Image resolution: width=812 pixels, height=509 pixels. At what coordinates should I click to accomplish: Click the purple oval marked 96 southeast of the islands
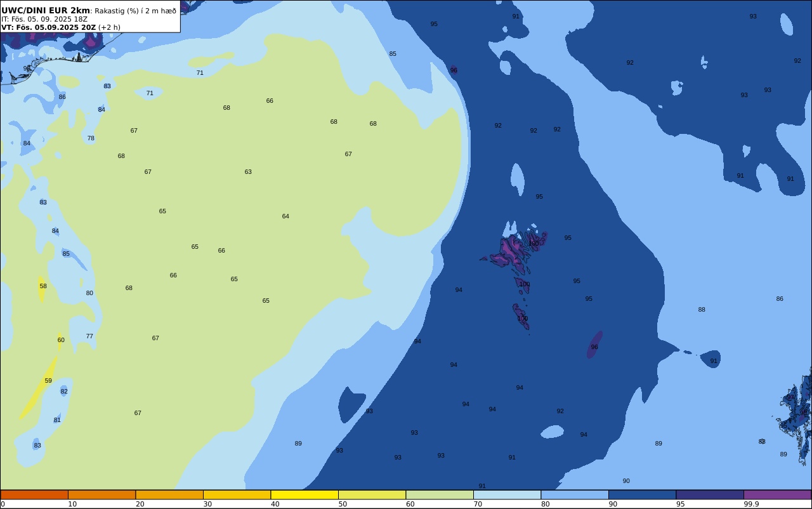pyautogui.click(x=594, y=345)
